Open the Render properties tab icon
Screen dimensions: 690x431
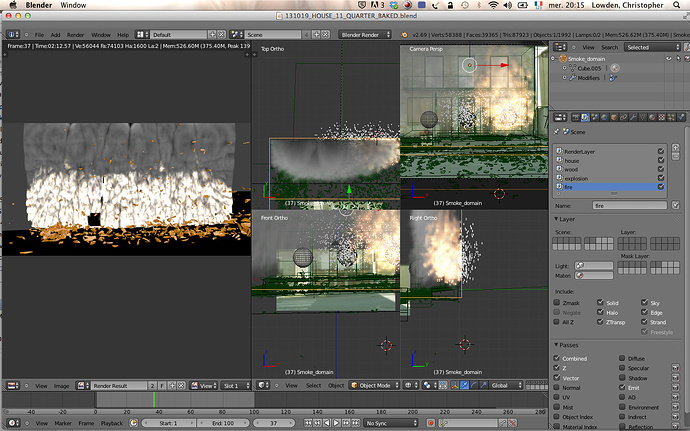tap(575, 117)
